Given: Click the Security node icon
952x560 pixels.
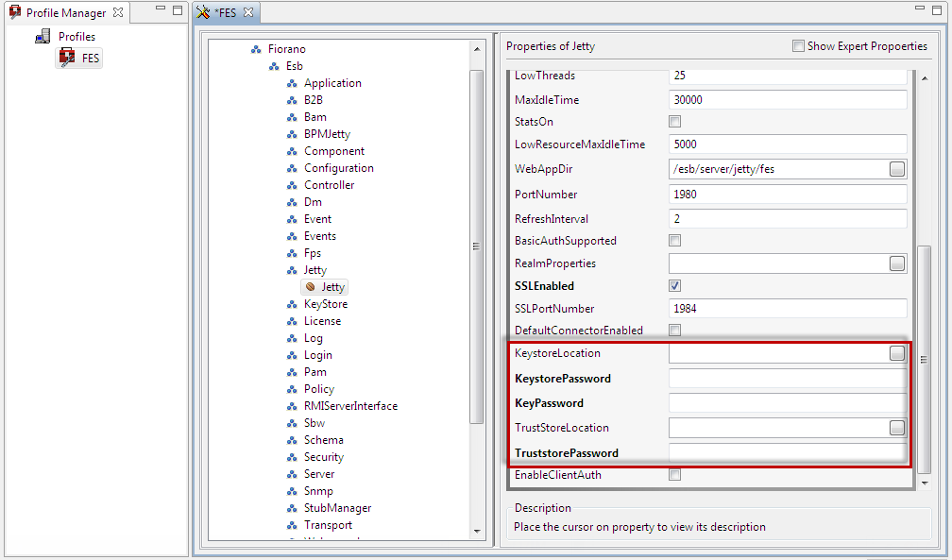Looking at the screenshot, I should 292,457.
